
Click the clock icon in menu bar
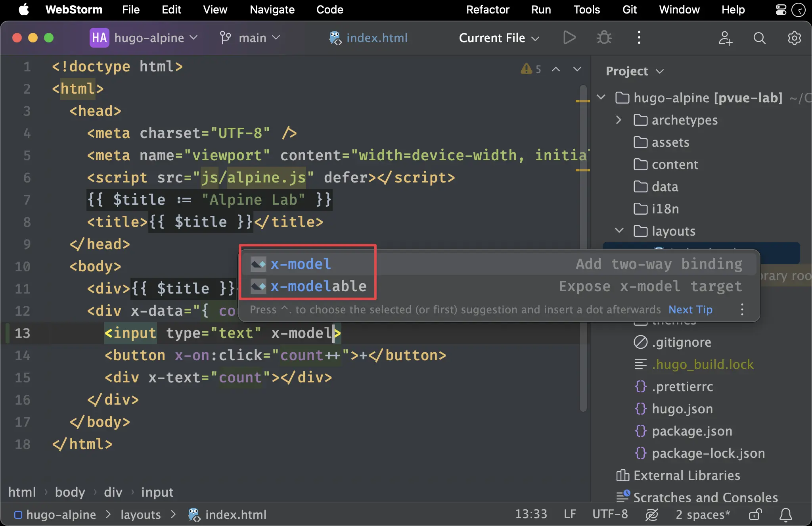[798, 10]
